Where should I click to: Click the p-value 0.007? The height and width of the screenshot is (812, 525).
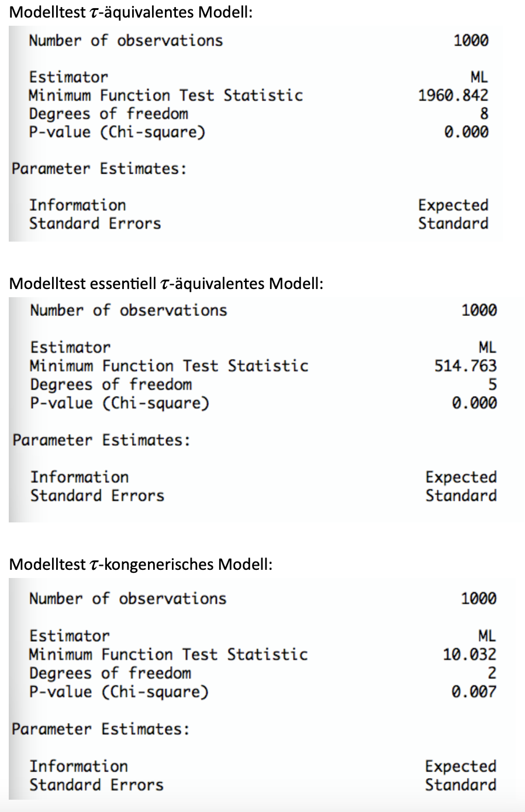474,691
